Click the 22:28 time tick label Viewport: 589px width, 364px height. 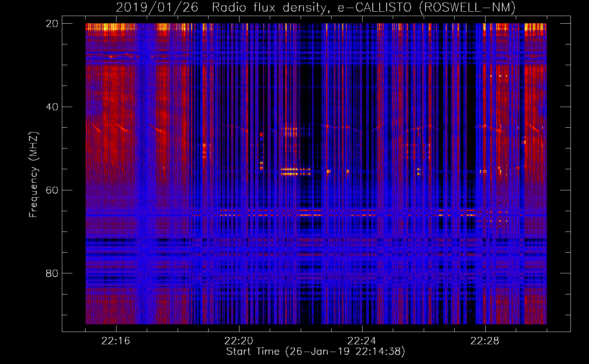485,341
